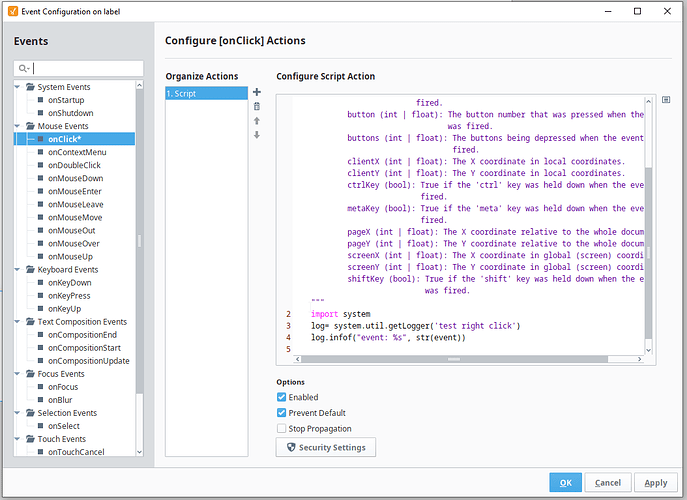This screenshot has height=500, width=687.
Task: Uncheck the Prevent Default option
Action: 281,413
